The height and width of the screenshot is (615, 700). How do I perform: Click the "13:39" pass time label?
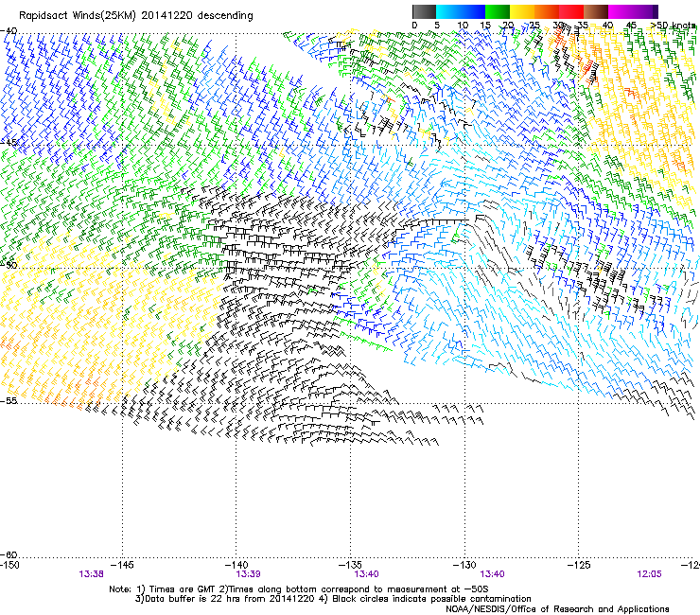(248, 574)
